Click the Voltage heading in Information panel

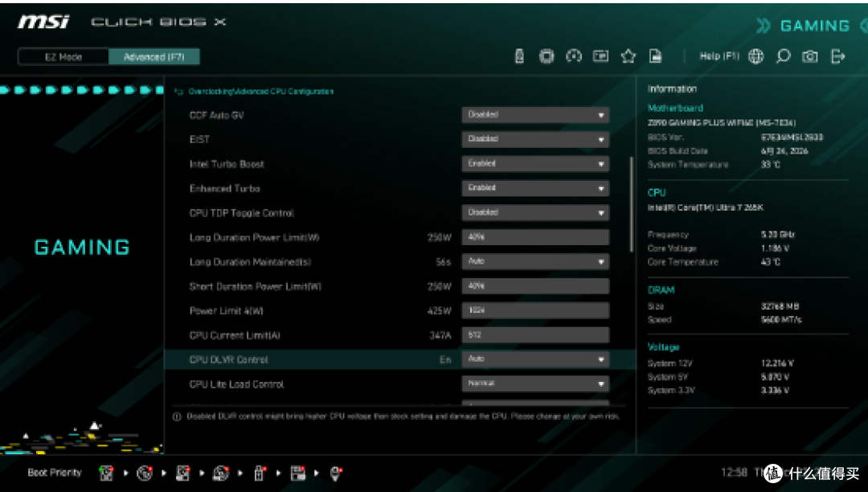(x=663, y=347)
